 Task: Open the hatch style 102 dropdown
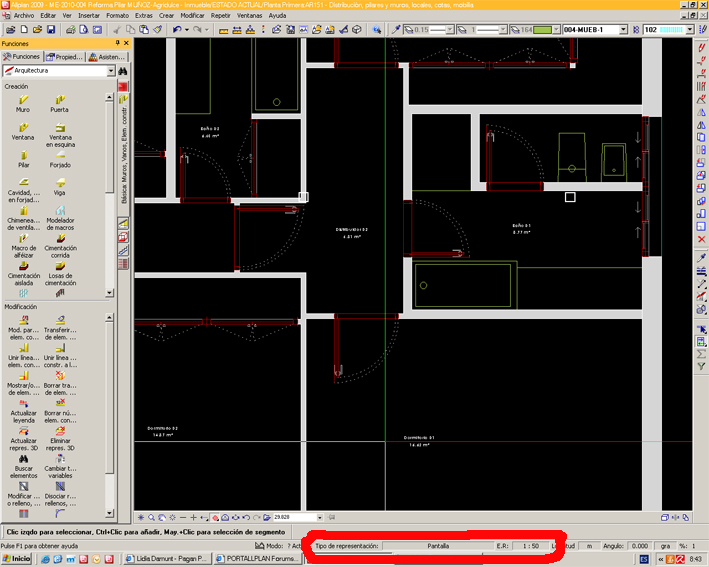click(690, 29)
